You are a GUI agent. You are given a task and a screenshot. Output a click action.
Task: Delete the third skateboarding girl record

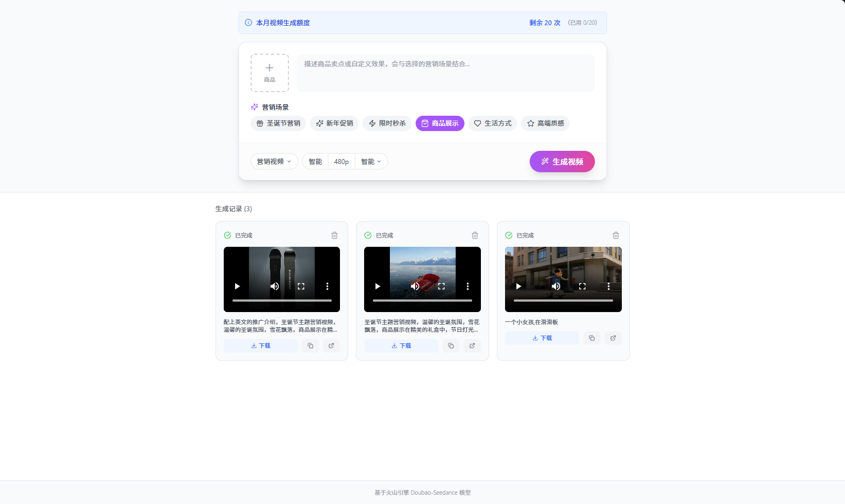pyautogui.click(x=615, y=235)
